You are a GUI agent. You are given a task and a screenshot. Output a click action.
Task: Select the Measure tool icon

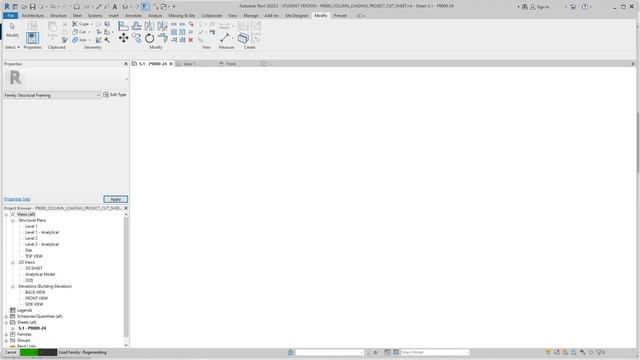click(225, 38)
